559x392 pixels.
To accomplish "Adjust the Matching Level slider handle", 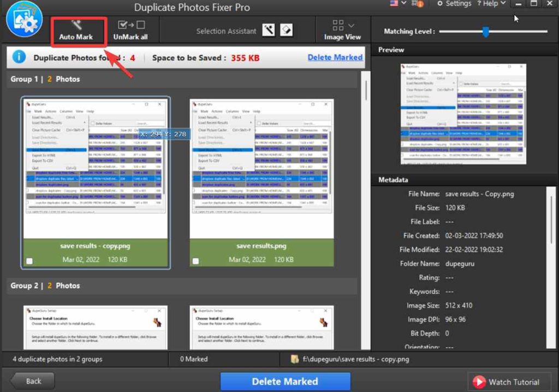I will pos(485,32).
